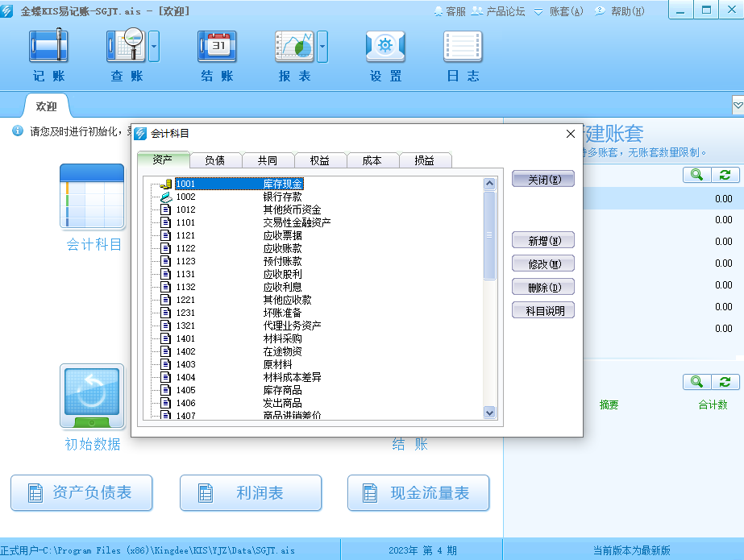This screenshot has height=560, width=744.
Task: Click the 初始数据 monitor icon
Action: point(92,396)
